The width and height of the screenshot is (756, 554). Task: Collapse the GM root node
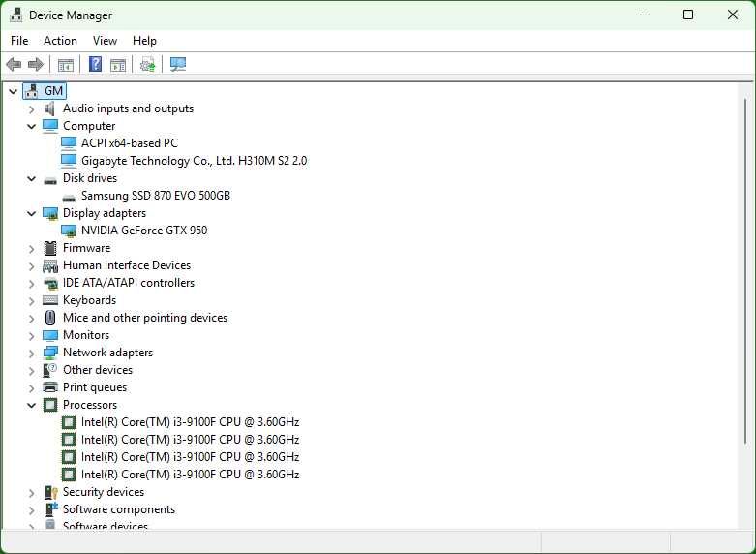13,91
